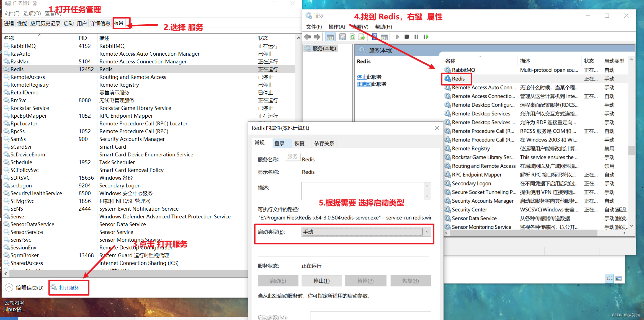Image resolution: width=644 pixels, height=320 pixels.
Task: Close the Redis properties dialog
Action: pos(437,128)
